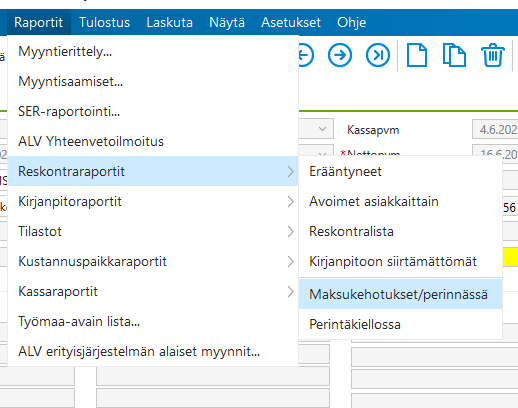
Task: Open SER-raportointi... entry
Action: (153, 111)
